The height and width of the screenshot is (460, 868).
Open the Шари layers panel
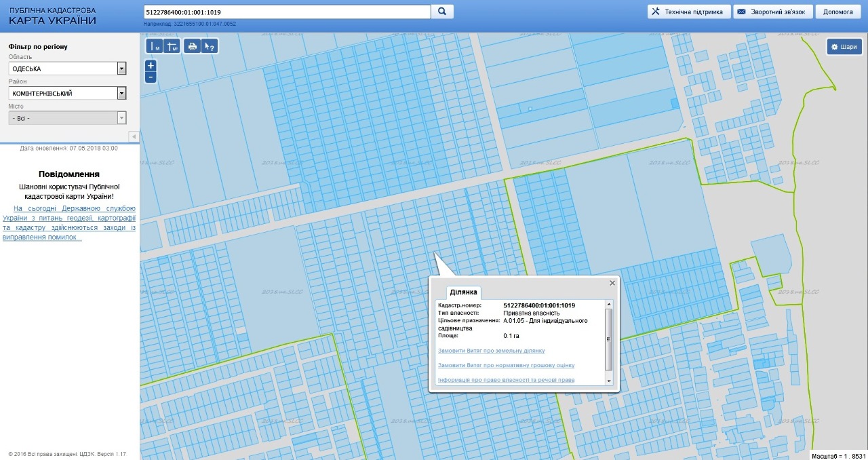point(844,47)
